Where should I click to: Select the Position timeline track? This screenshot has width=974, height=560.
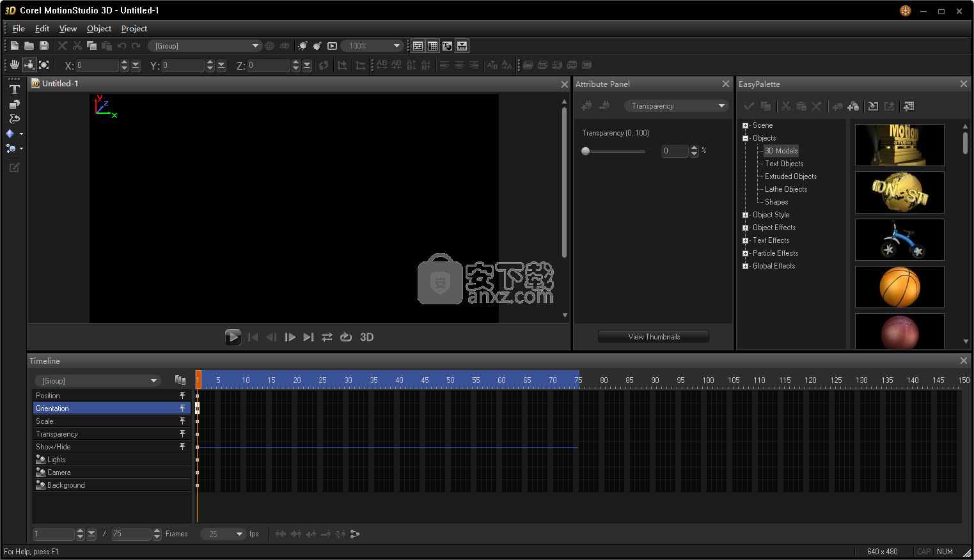(x=112, y=396)
